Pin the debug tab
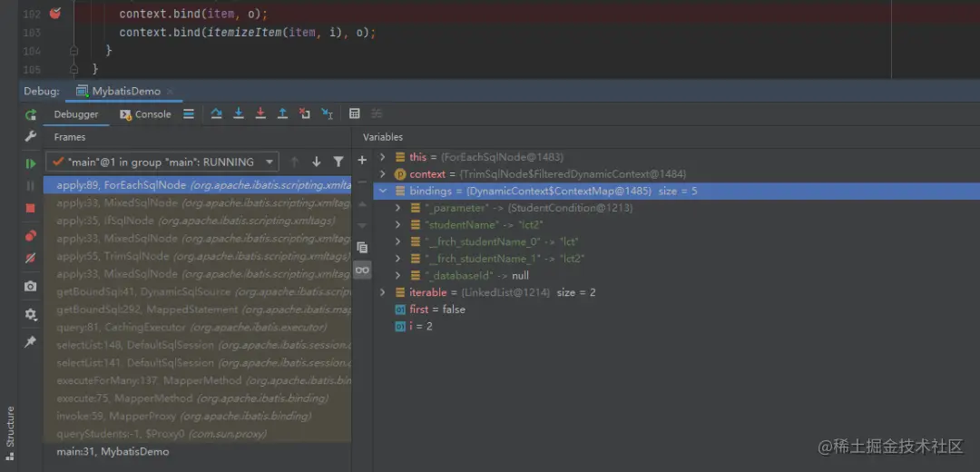 click(x=31, y=342)
